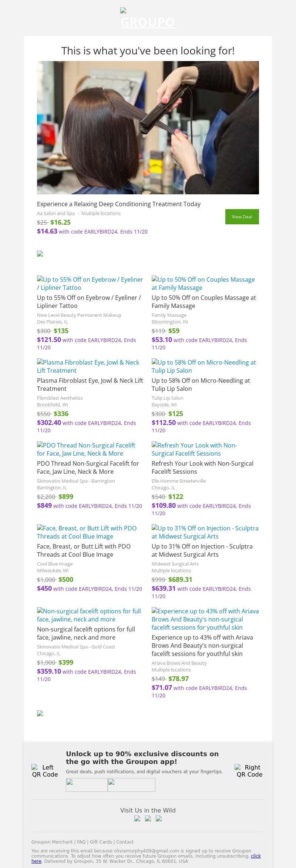Click the Right QR Code image
Viewport: 296px width, 868px height.
[249, 771]
